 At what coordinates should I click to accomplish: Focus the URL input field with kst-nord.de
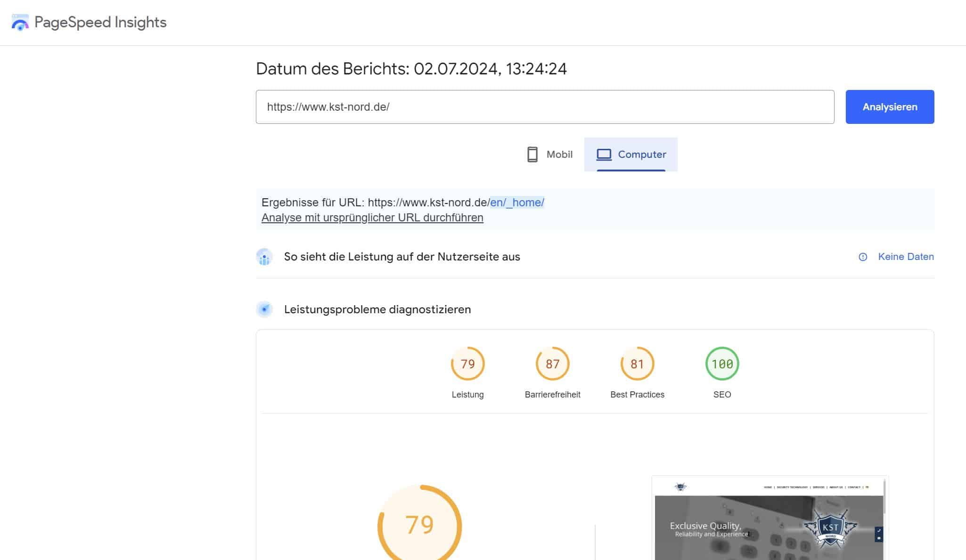click(545, 107)
